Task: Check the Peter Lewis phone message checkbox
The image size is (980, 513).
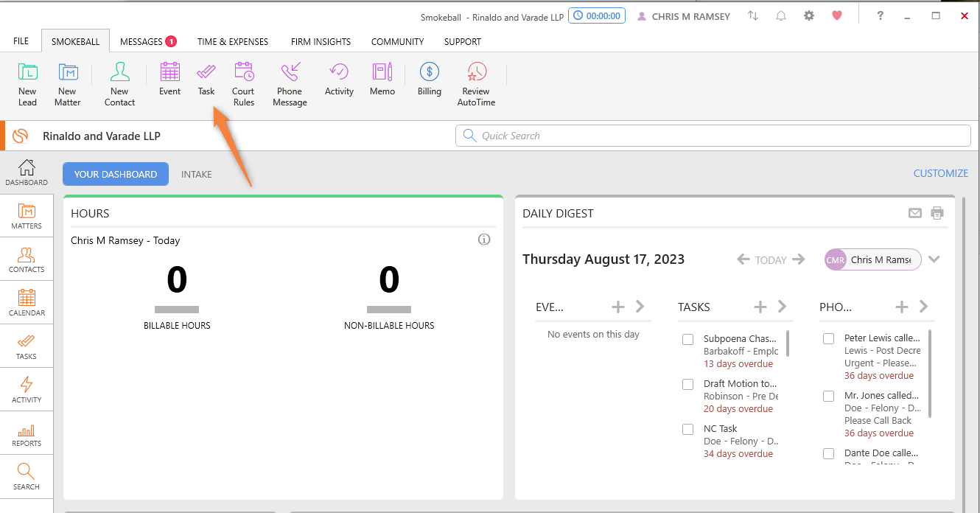Action: pos(828,338)
